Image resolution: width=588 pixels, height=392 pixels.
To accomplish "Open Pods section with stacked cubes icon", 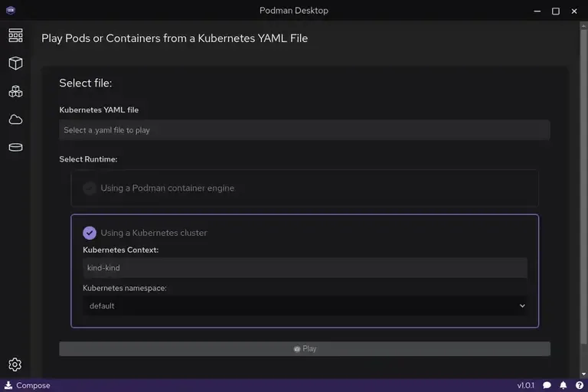I will coord(15,91).
